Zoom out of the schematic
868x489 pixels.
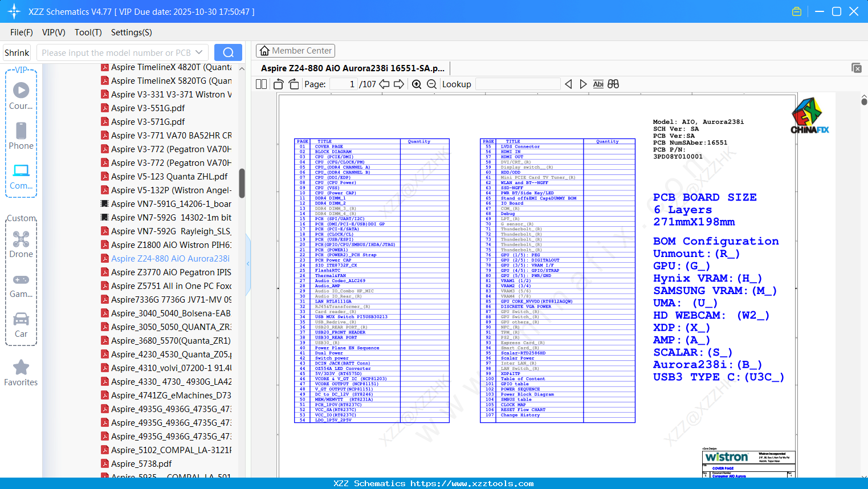tap(432, 84)
